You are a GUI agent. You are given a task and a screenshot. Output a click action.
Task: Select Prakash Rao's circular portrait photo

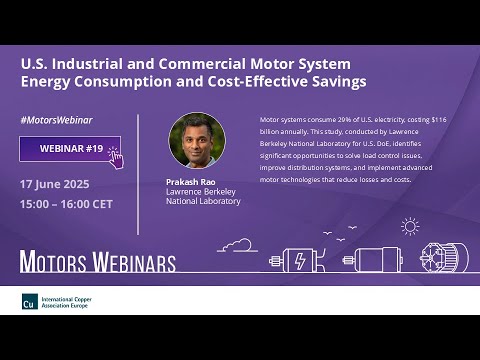197,140
